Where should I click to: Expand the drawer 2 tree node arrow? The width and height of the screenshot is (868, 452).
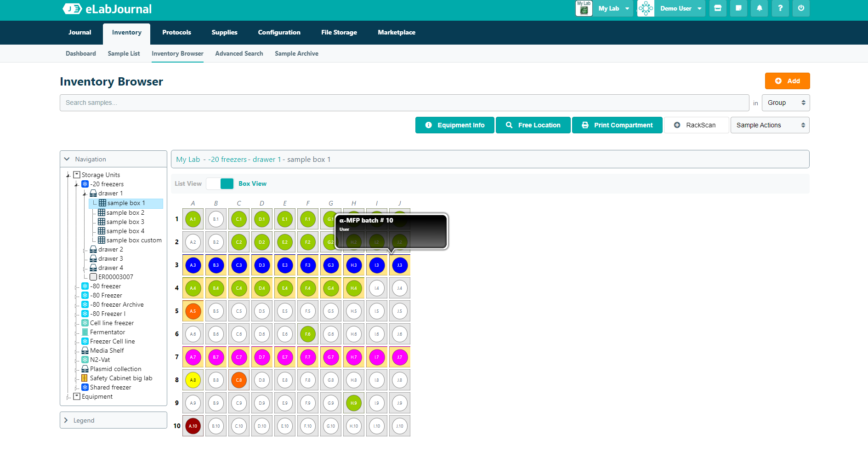(x=85, y=250)
